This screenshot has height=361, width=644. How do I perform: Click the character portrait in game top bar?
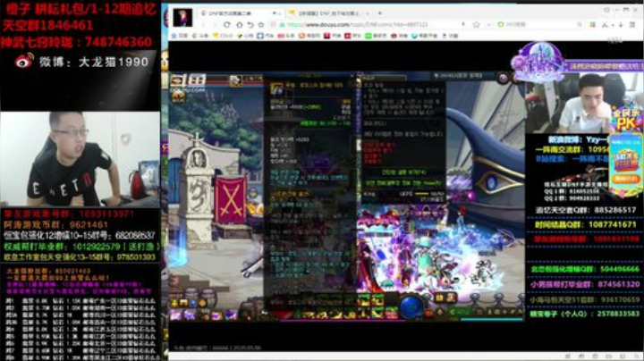(x=235, y=80)
